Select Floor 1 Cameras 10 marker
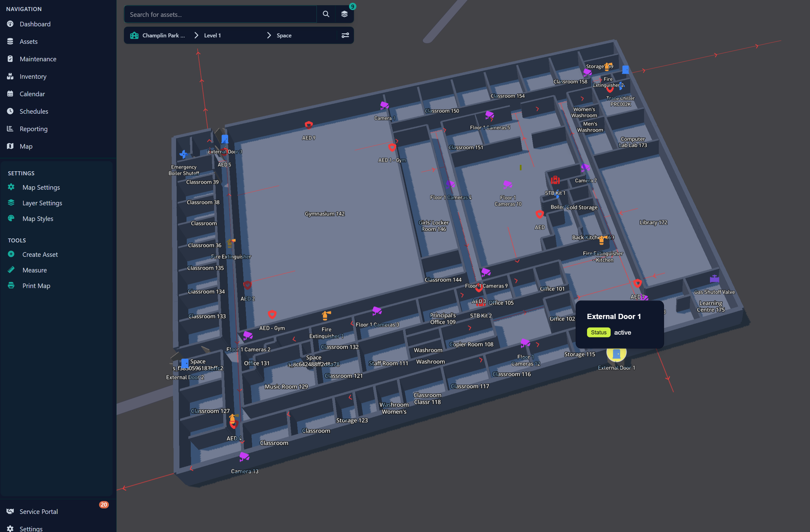This screenshot has height=532, width=810. point(508,184)
